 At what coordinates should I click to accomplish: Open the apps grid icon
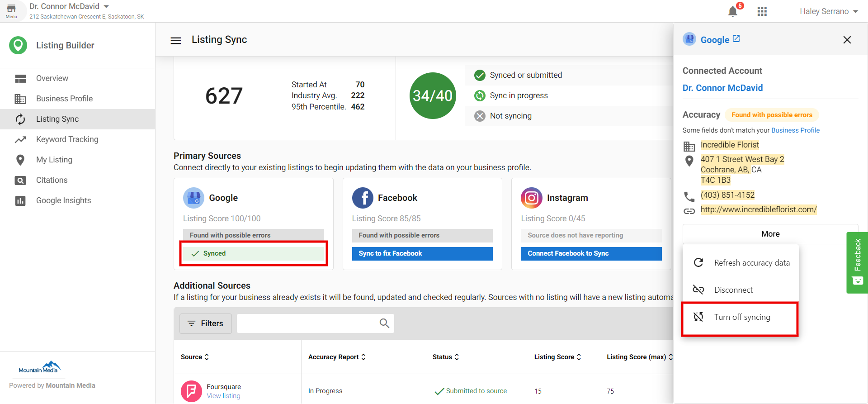762,11
